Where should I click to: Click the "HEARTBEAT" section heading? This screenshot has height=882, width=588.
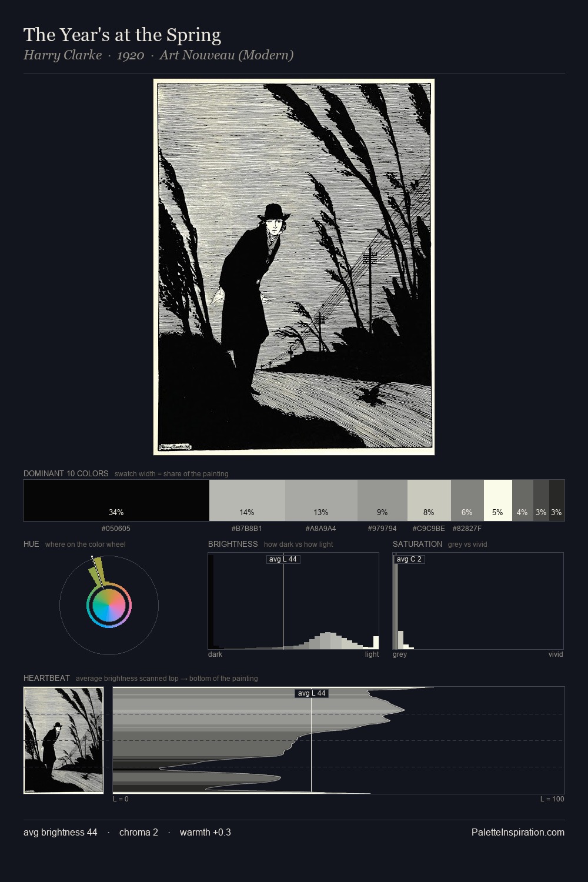pyautogui.click(x=46, y=678)
